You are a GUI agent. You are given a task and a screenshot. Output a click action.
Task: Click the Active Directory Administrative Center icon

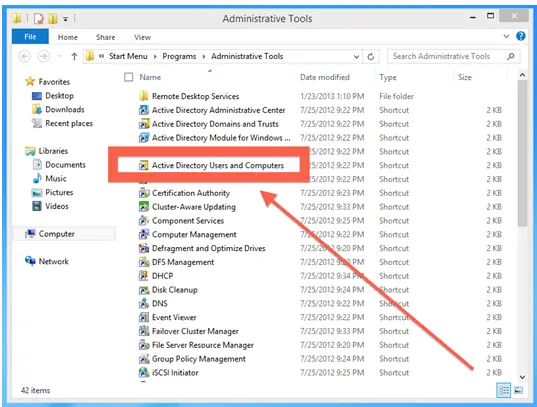pos(144,110)
